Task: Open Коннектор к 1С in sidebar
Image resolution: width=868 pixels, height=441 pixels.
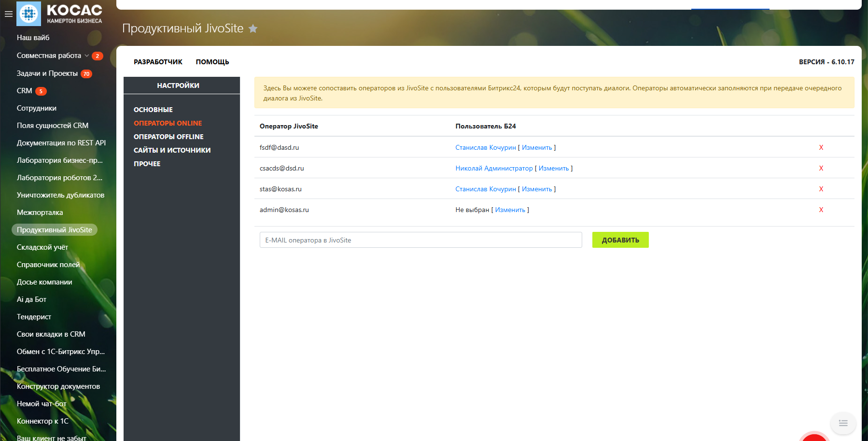Action: point(42,421)
